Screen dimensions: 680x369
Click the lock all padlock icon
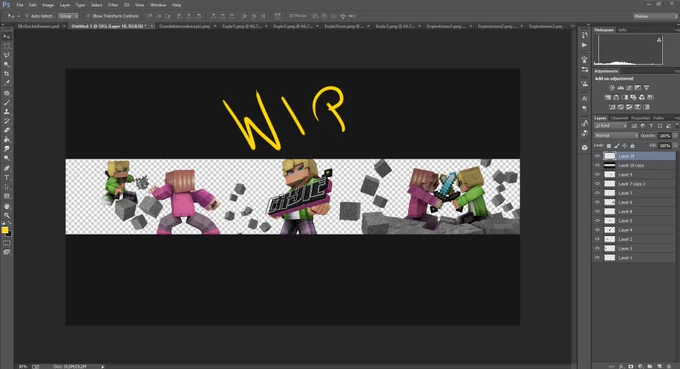coord(632,146)
